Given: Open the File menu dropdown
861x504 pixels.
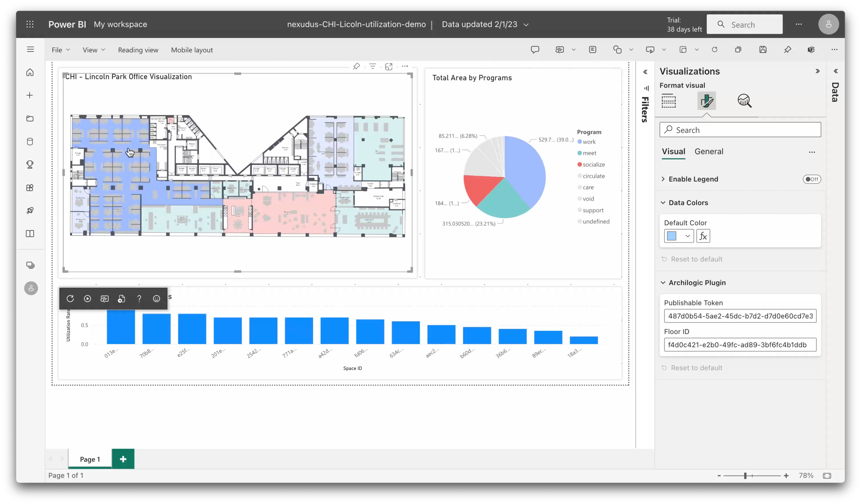Looking at the screenshot, I should [x=60, y=50].
